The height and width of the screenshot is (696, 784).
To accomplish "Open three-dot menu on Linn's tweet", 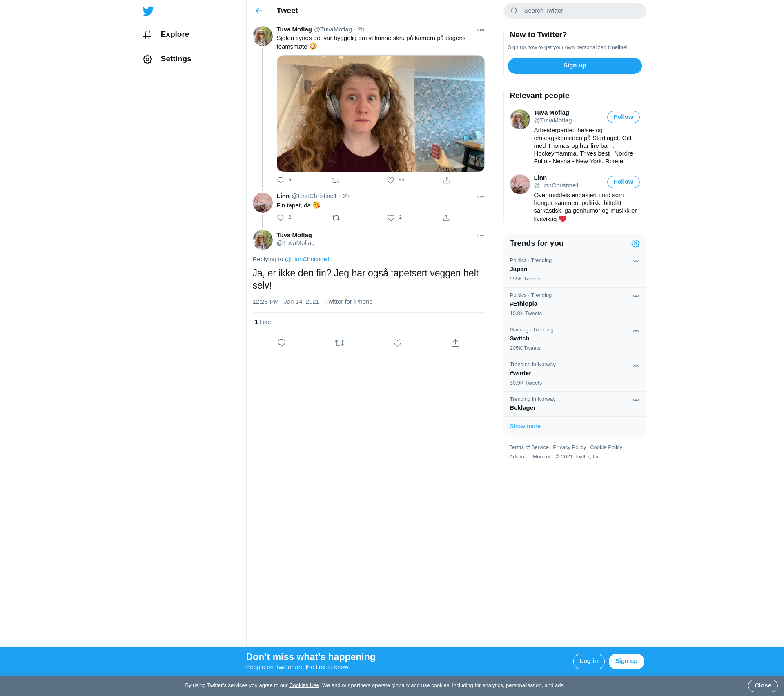I will pyautogui.click(x=481, y=197).
